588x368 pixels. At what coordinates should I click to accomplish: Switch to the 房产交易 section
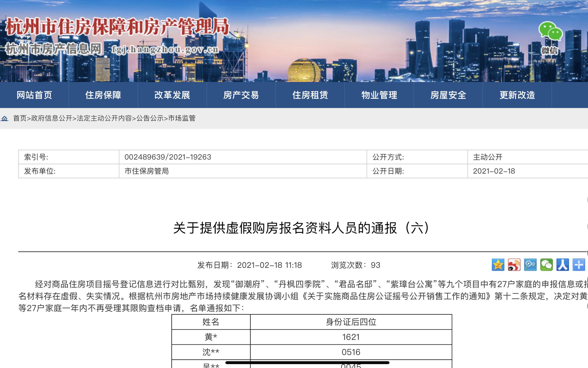pos(241,96)
